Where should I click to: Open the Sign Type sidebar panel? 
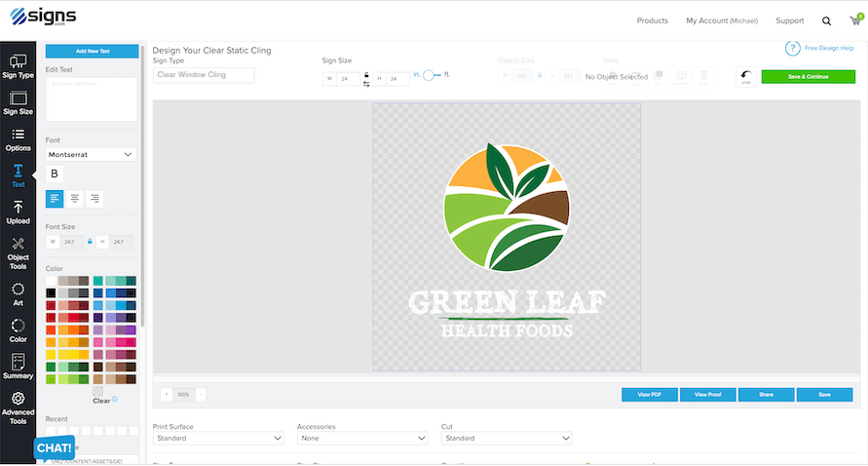[x=18, y=64]
